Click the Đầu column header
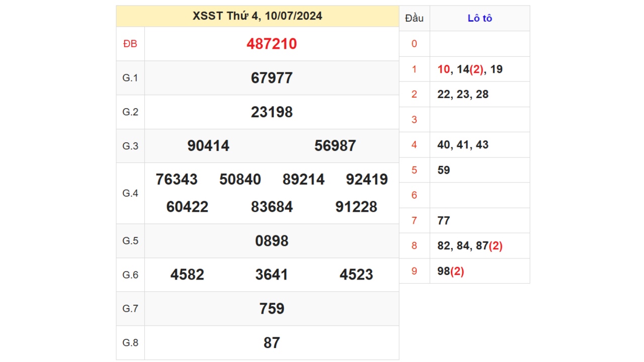This screenshot has width=644, height=362. pos(414,19)
